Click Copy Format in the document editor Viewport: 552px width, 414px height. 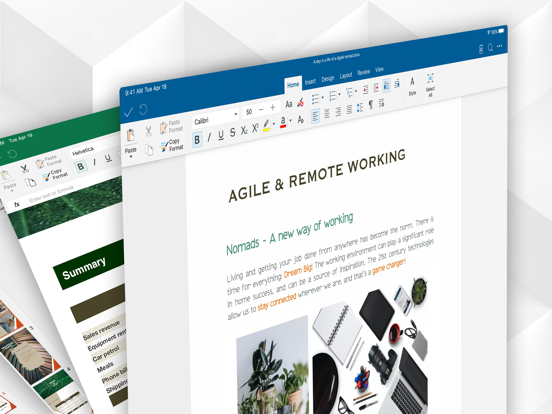(x=172, y=145)
